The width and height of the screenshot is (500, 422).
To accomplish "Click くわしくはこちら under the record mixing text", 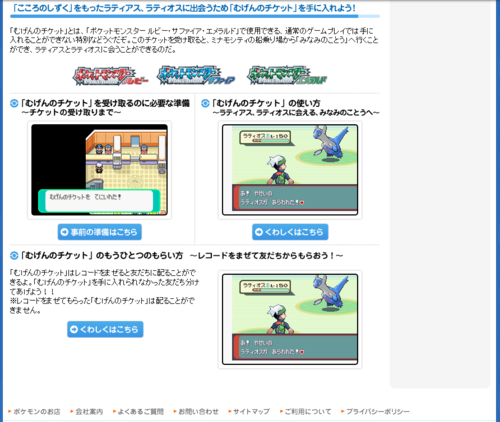I will pyautogui.click(x=105, y=329).
